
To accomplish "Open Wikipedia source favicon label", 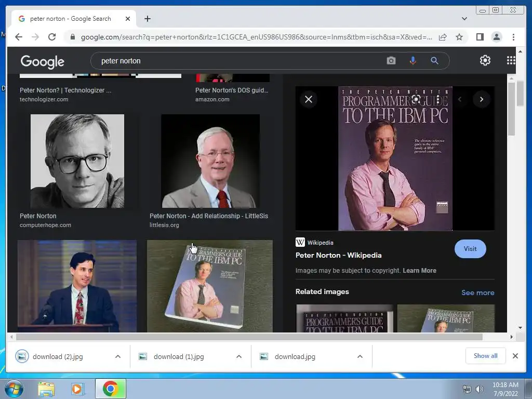I will point(314,242).
